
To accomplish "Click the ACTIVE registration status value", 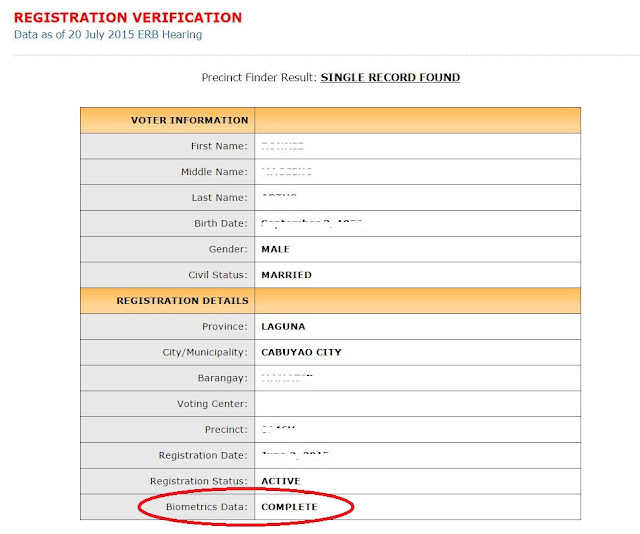I will tap(281, 481).
